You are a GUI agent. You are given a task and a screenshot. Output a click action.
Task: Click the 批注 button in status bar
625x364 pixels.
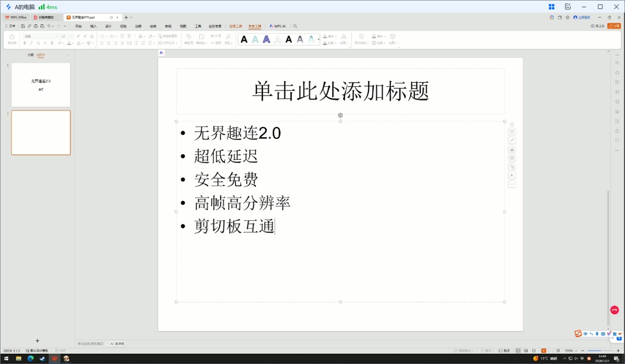tap(504, 351)
